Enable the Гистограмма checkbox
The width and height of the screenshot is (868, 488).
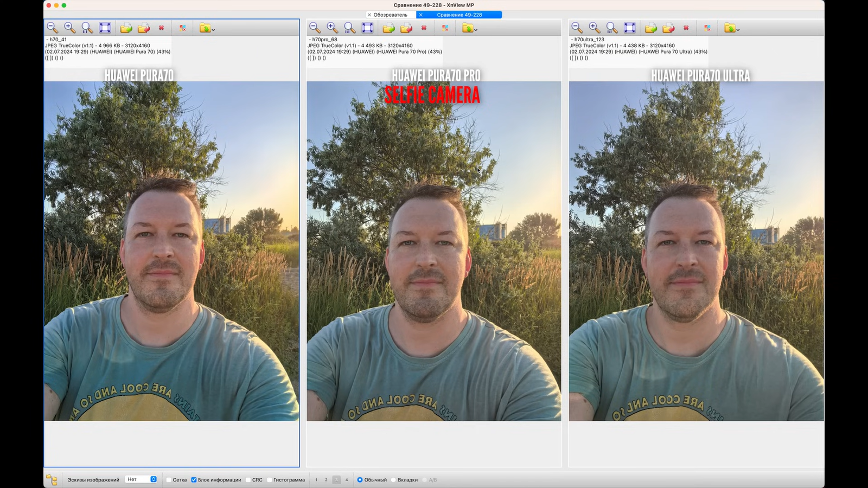coord(270,480)
